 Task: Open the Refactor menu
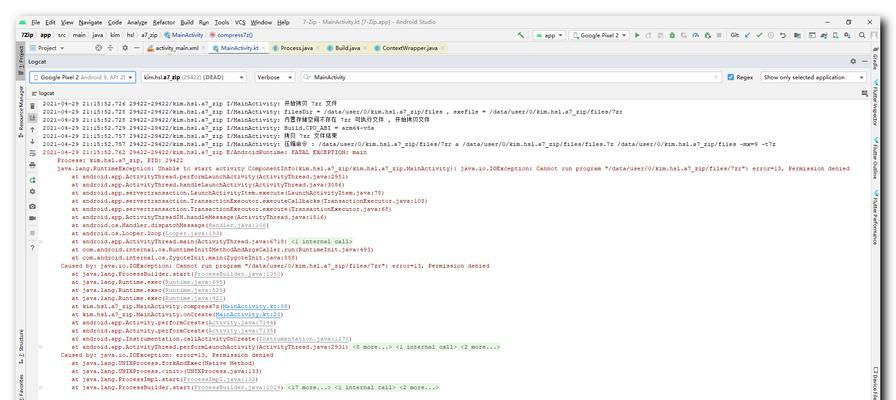click(164, 22)
